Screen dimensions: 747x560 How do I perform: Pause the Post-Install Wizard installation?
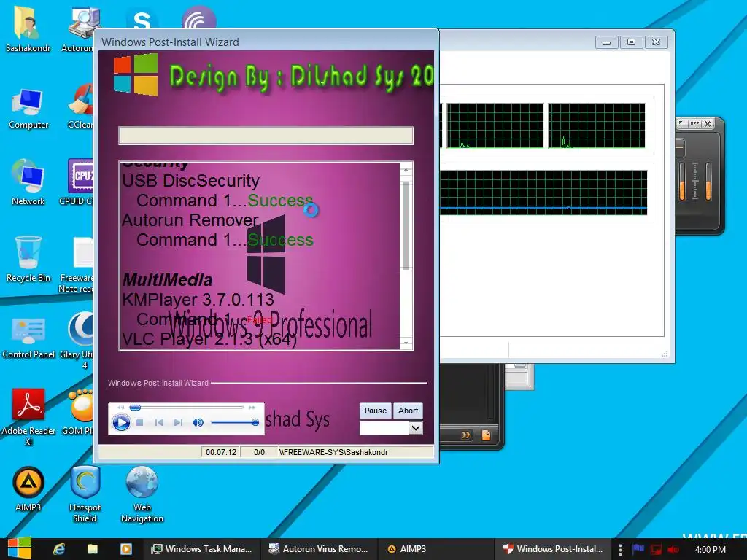point(376,411)
